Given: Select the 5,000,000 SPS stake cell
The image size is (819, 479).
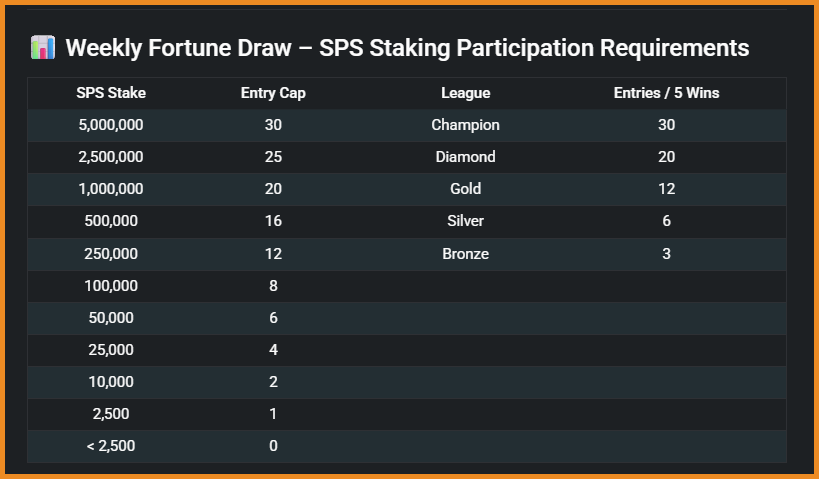Looking at the screenshot, I should click(111, 125).
